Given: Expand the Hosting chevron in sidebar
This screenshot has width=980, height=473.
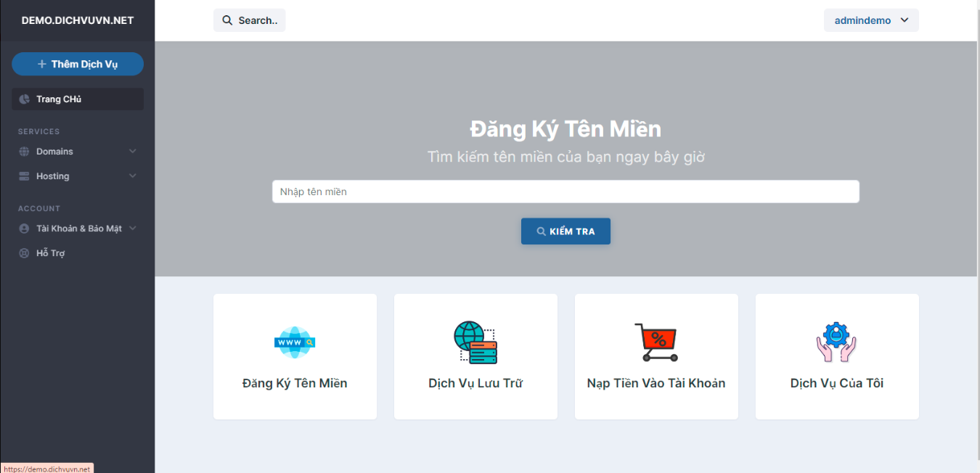Looking at the screenshot, I should (x=132, y=176).
